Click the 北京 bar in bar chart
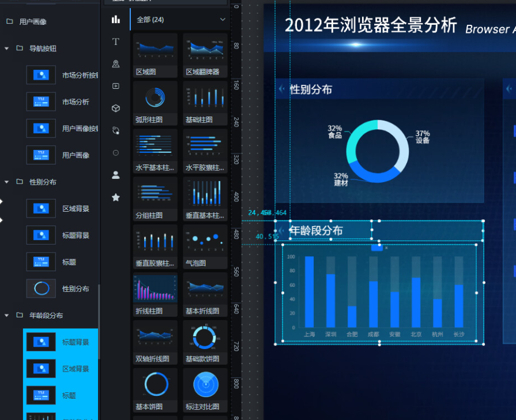516x420 pixels. (416, 302)
